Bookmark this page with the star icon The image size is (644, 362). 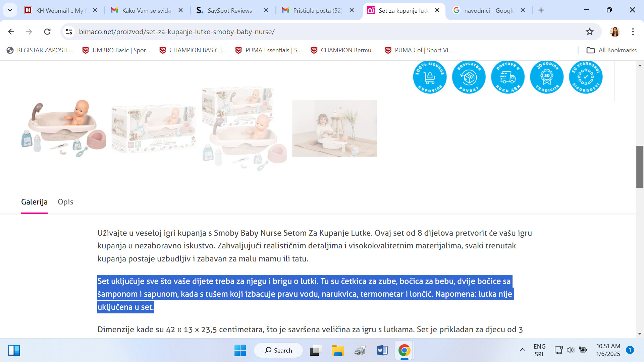[589, 32]
